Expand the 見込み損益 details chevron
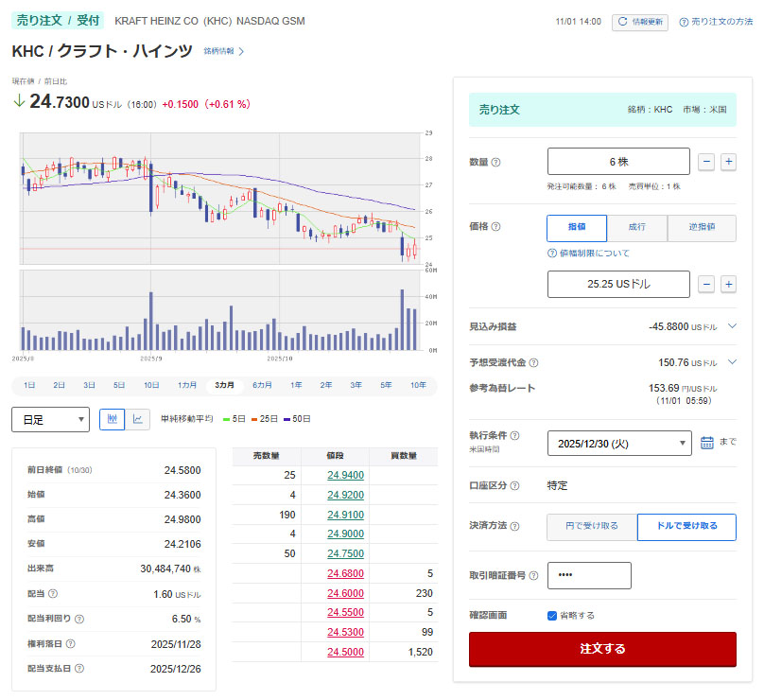The width and height of the screenshot is (764, 700). click(x=732, y=326)
